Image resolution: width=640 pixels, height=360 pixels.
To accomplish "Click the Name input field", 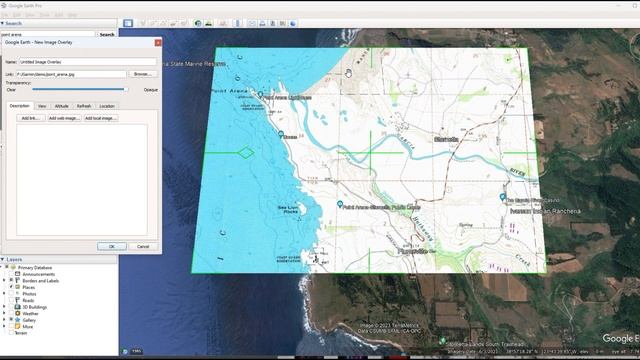I will (x=88, y=62).
